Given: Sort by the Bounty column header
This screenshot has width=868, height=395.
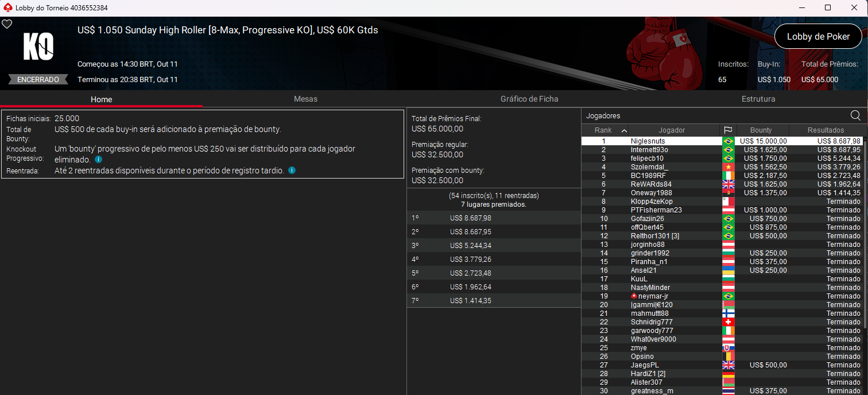Looking at the screenshot, I should click(762, 130).
